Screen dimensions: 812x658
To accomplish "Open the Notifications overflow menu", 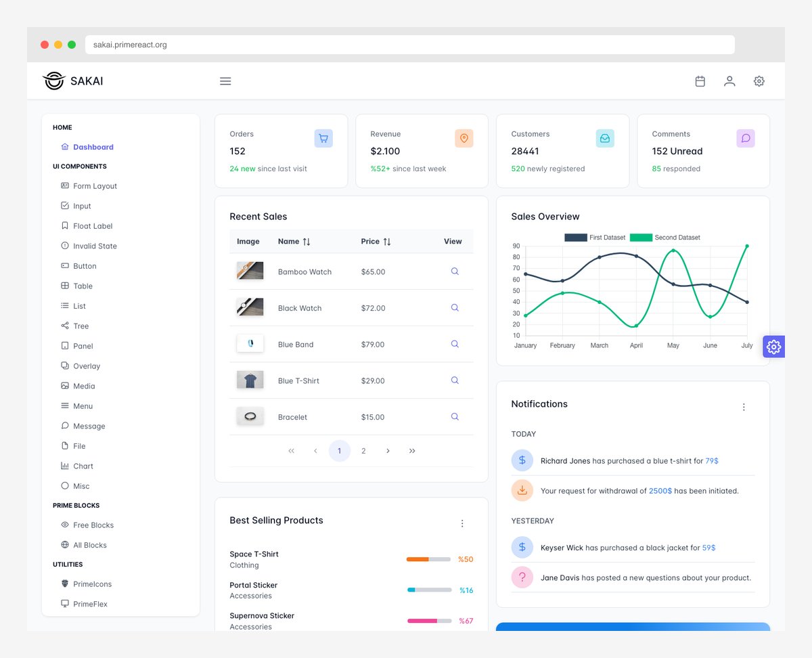I will pyautogui.click(x=744, y=407).
